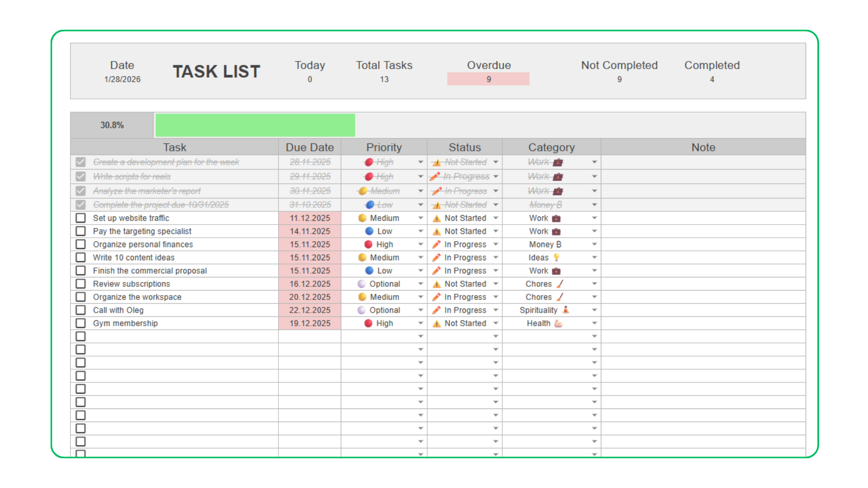Screen dimensions: 868x488
Task: Click the lightbulb icon next to Ideas
Action: point(557,258)
